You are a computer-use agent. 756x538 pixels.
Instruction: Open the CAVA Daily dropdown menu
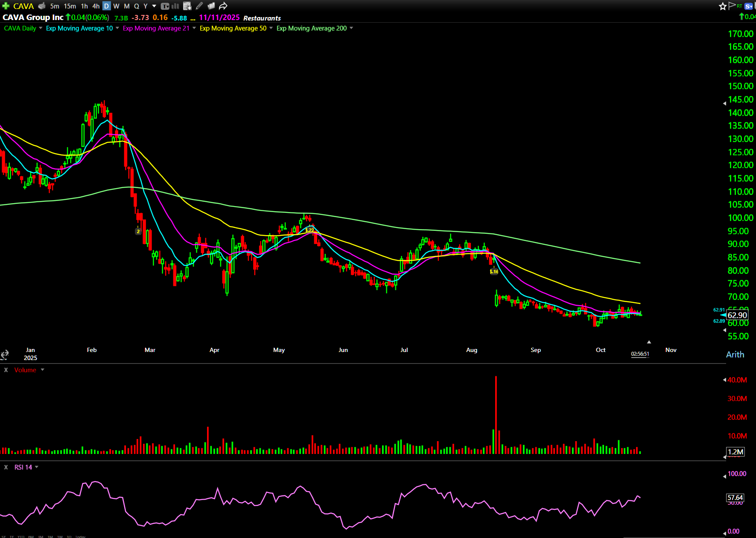point(41,28)
